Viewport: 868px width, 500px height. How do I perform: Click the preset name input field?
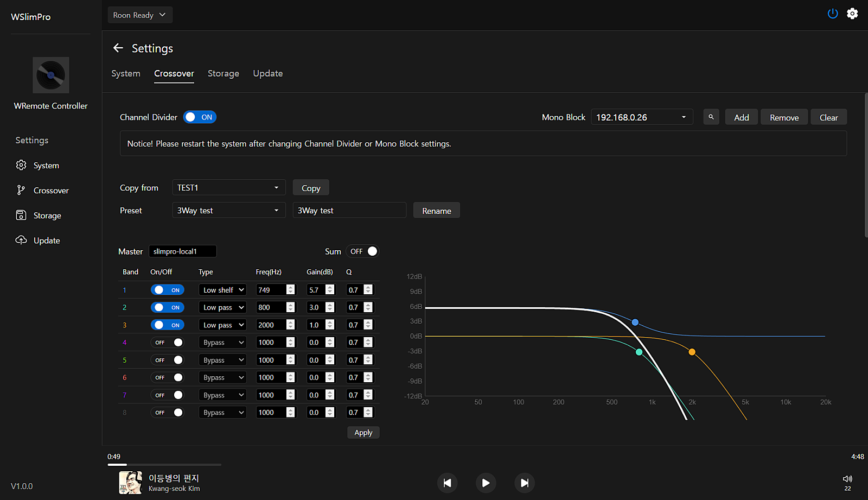[x=349, y=210]
